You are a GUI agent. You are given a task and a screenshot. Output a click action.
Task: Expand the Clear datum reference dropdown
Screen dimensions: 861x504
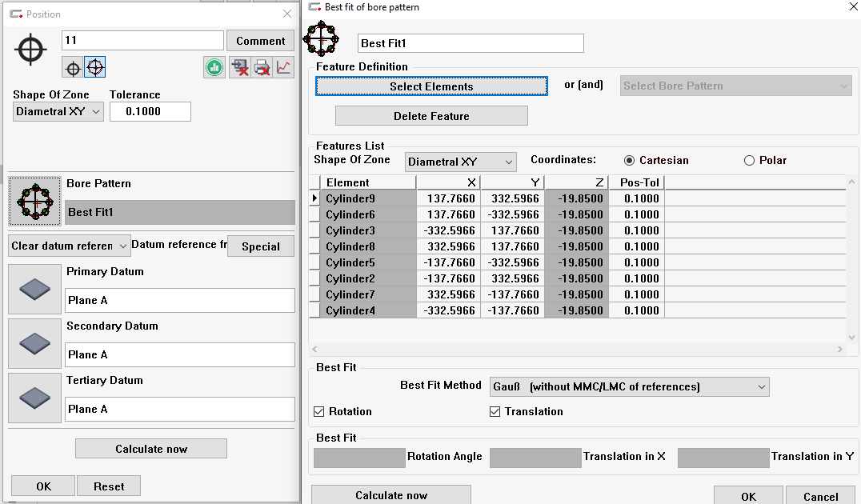coord(69,246)
